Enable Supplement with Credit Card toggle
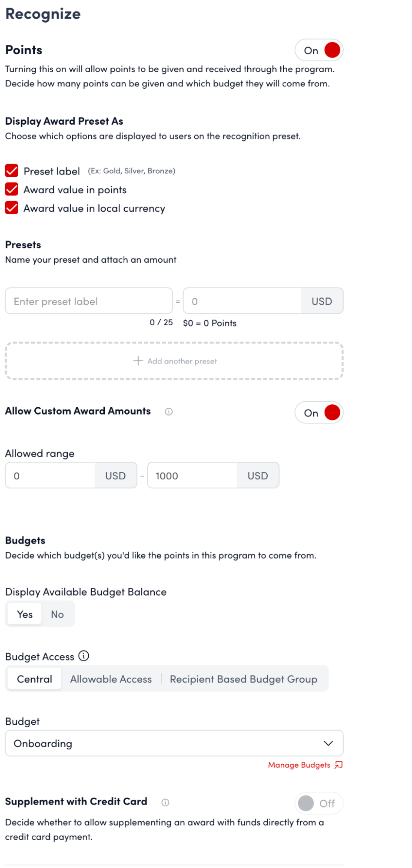This screenshot has height=868, width=412. 319,803
